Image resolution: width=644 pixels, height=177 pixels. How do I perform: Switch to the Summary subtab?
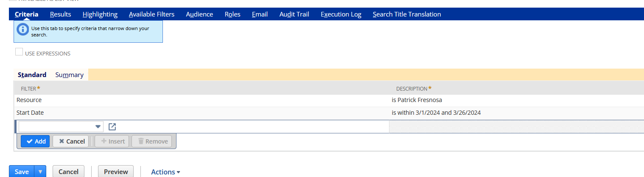tap(69, 75)
